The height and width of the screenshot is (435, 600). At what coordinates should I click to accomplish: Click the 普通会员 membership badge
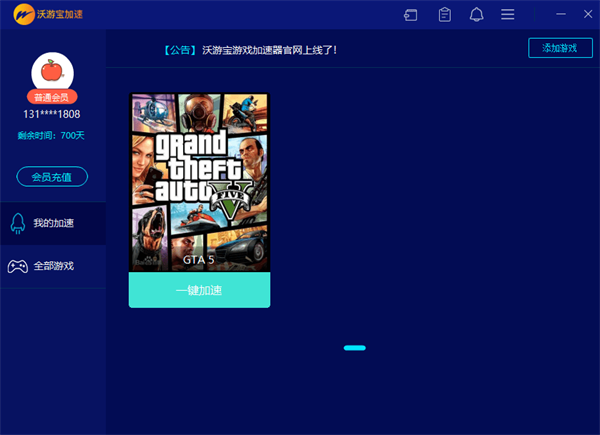pos(52,97)
